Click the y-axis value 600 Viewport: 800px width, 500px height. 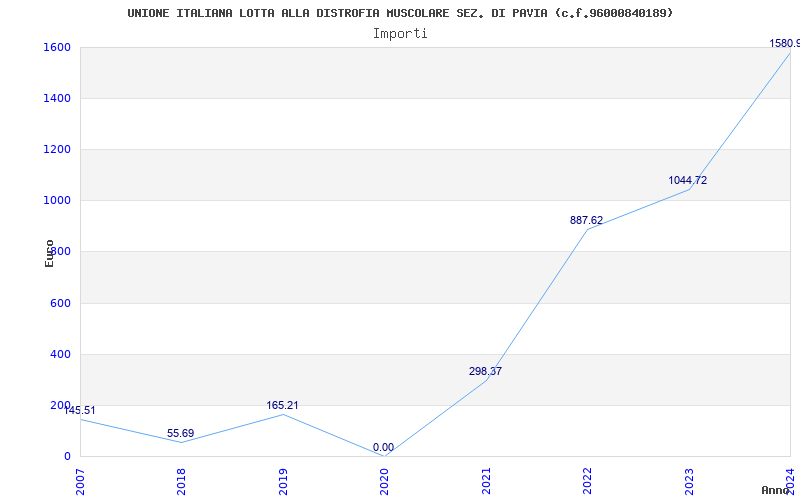(60, 303)
